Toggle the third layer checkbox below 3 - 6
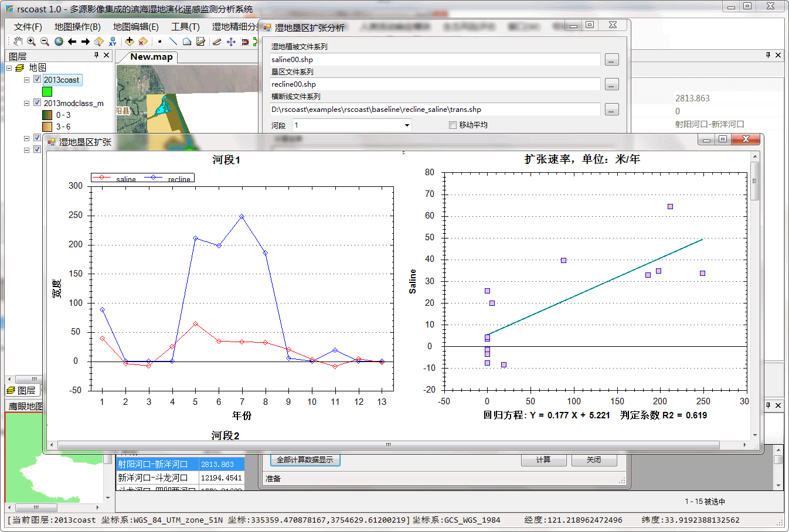Screen dimensions: 789x532 [x=37, y=138]
